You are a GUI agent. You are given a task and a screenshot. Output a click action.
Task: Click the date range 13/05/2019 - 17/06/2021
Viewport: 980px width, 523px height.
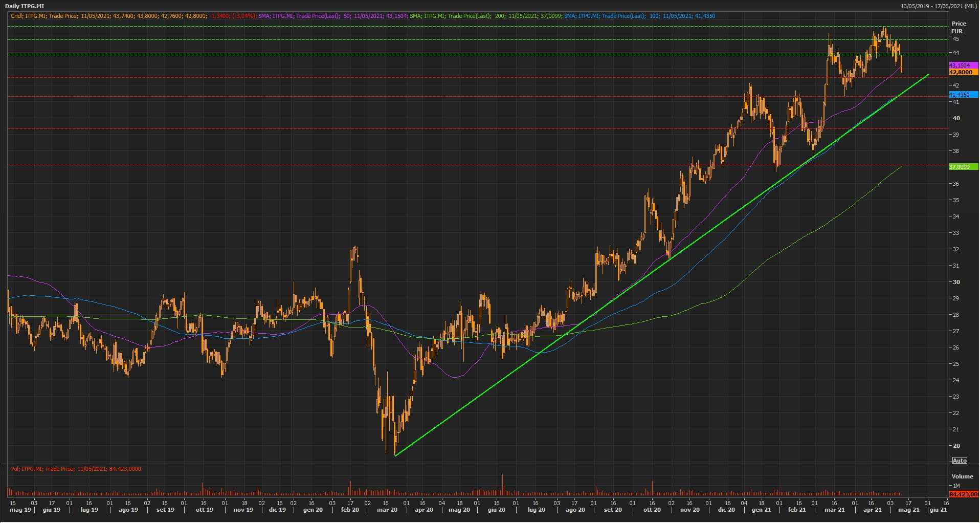click(938, 6)
